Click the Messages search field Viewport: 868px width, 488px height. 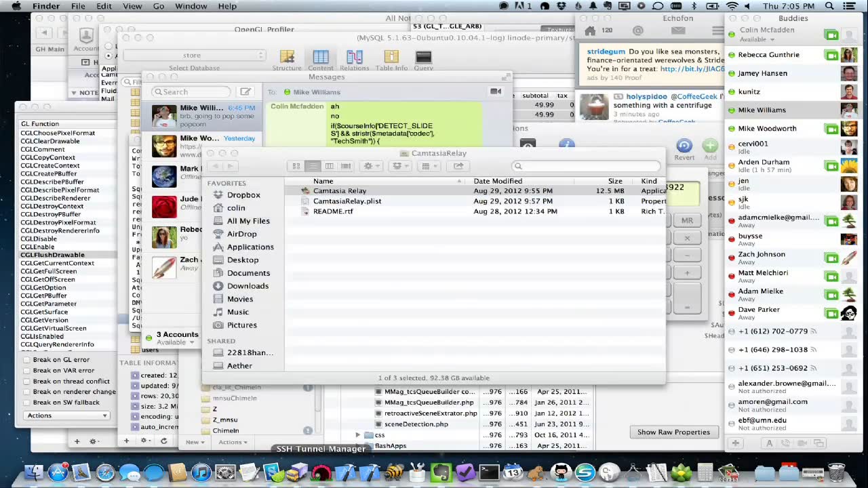point(191,91)
